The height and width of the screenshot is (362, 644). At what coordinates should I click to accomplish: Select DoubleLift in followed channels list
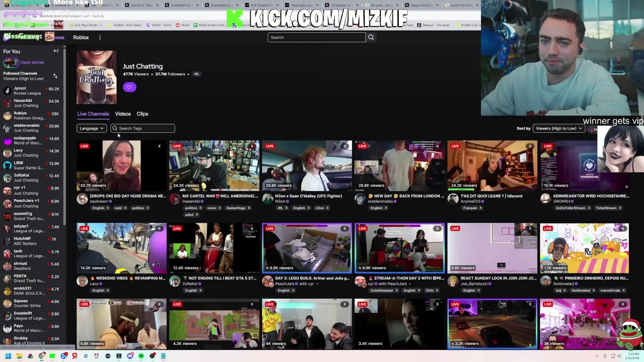click(32, 316)
